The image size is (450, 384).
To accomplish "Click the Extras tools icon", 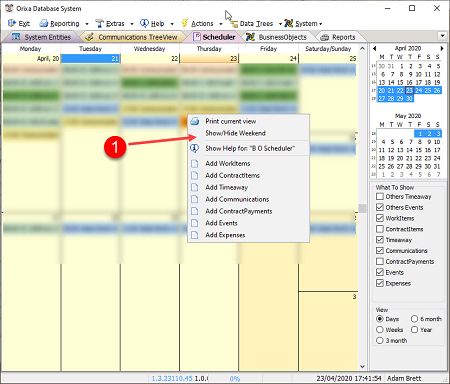I will click(99, 23).
